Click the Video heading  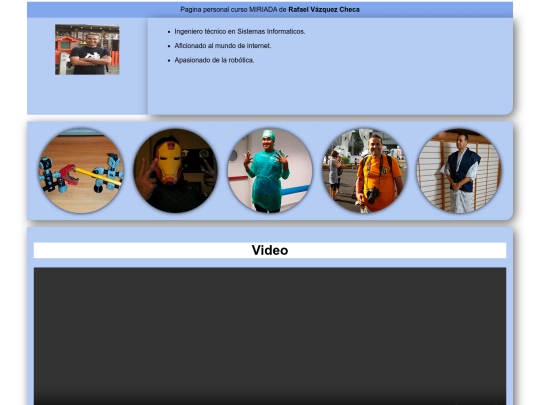pos(270,250)
